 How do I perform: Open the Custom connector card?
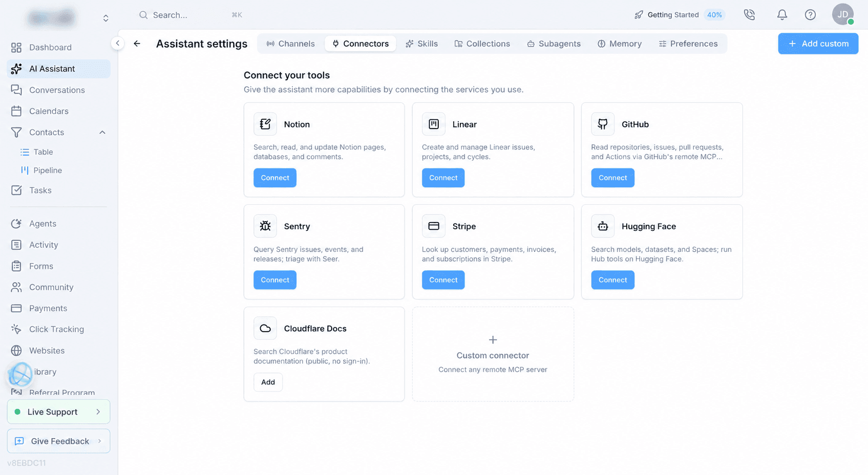pyautogui.click(x=493, y=354)
